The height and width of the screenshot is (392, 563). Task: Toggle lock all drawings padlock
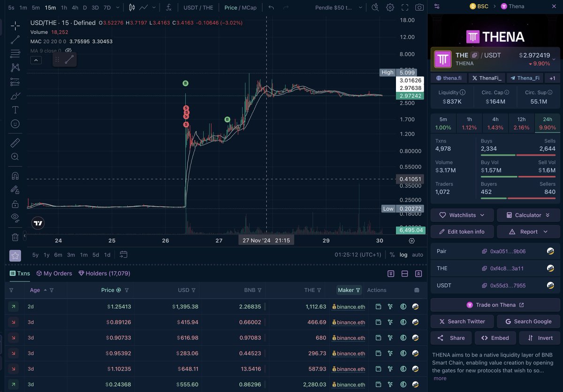click(x=15, y=204)
